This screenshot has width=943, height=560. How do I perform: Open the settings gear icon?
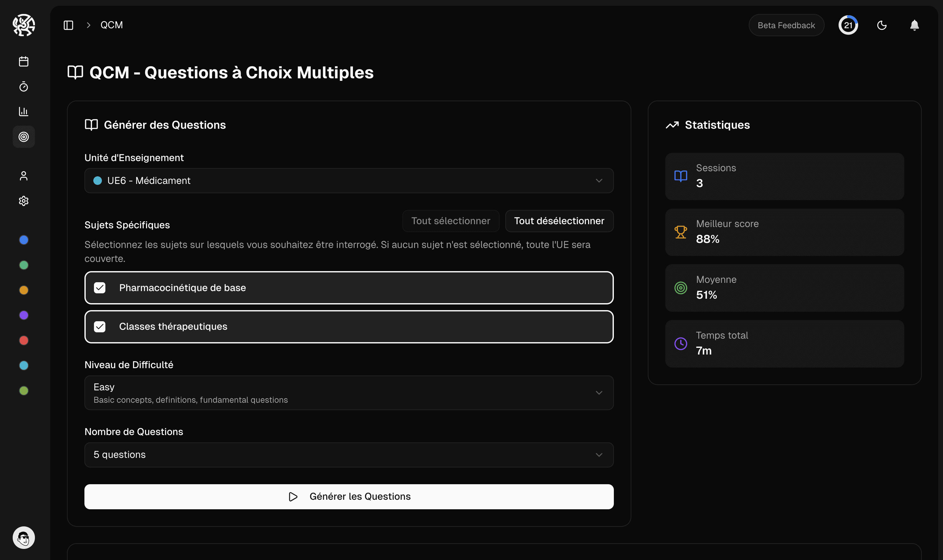[x=23, y=201]
